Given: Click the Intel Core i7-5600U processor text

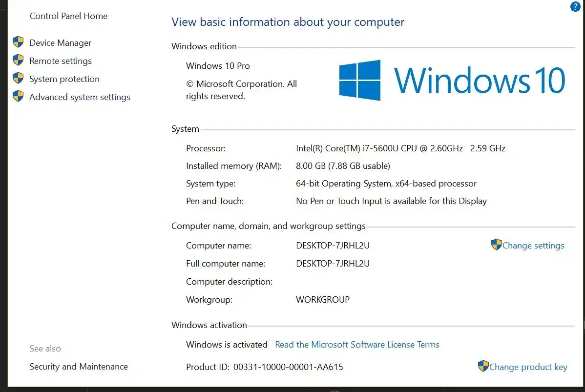Looking at the screenshot, I should pyautogui.click(x=379, y=148).
